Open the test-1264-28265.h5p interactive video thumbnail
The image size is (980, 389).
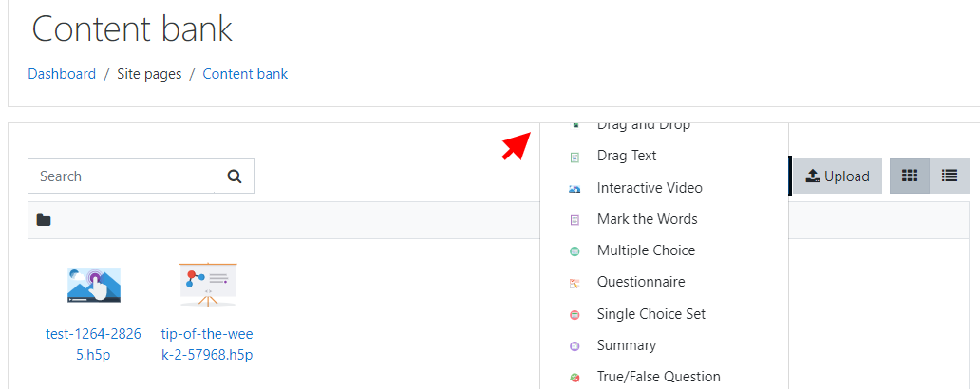94,285
